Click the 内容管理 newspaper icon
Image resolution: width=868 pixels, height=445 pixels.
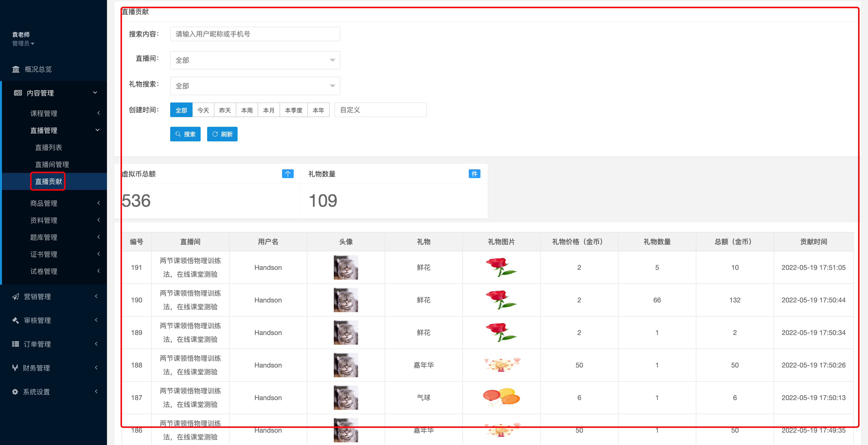point(18,93)
